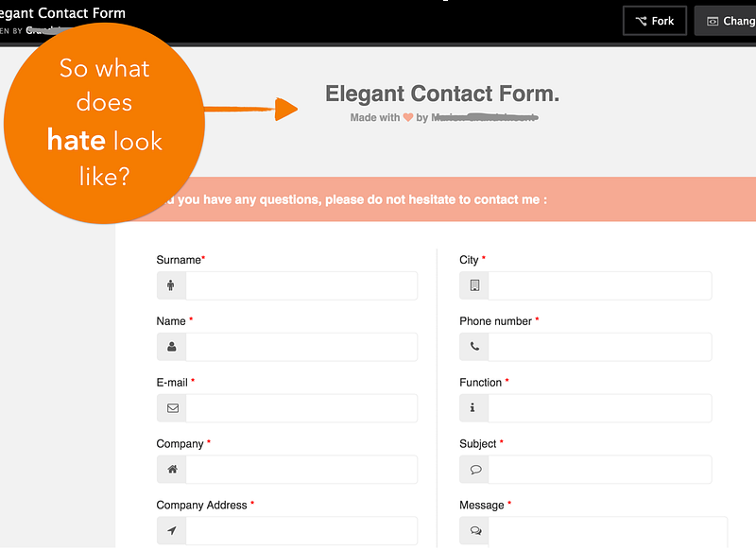Click the Elegant Contact Form heading
Screen dimensions: 756x550
pos(442,94)
